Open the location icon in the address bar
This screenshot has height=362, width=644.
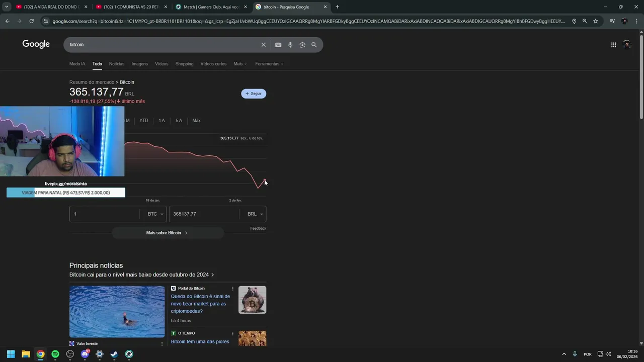click(574, 21)
